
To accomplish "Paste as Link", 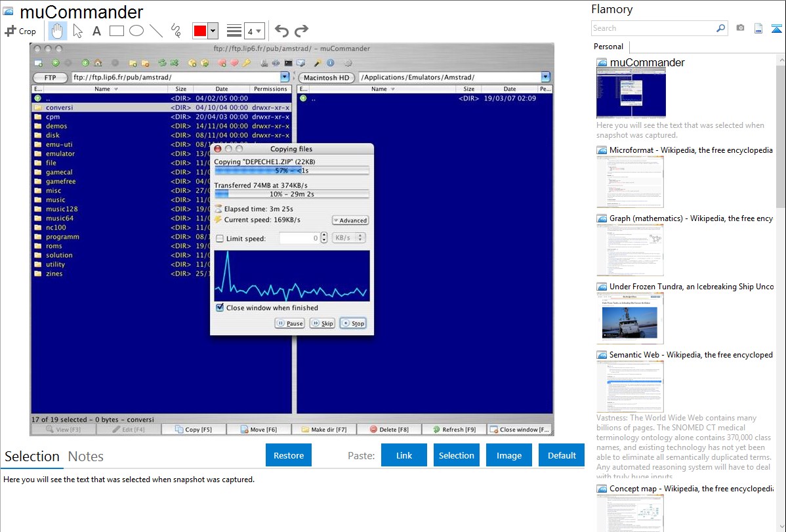I will [x=404, y=455].
